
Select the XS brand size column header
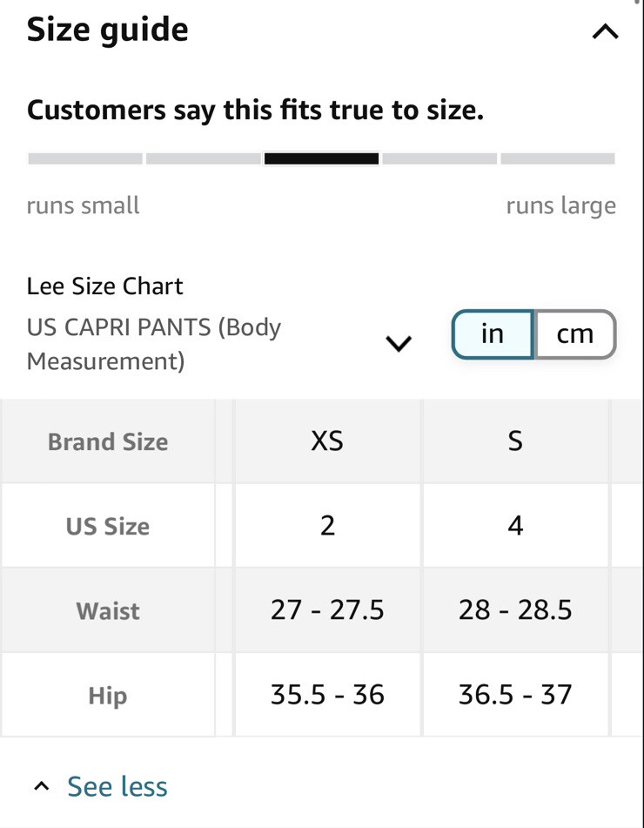tap(325, 441)
